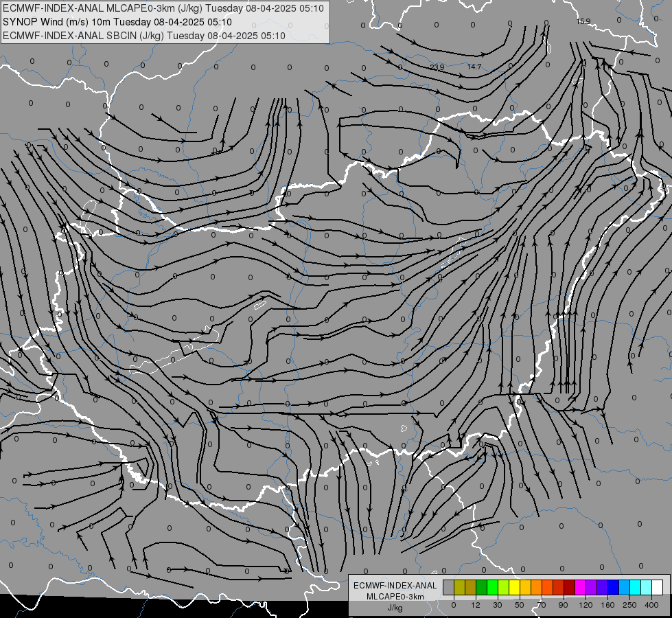
Task: Click the legend scale value 120
Action: pyautogui.click(x=586, y=606)
